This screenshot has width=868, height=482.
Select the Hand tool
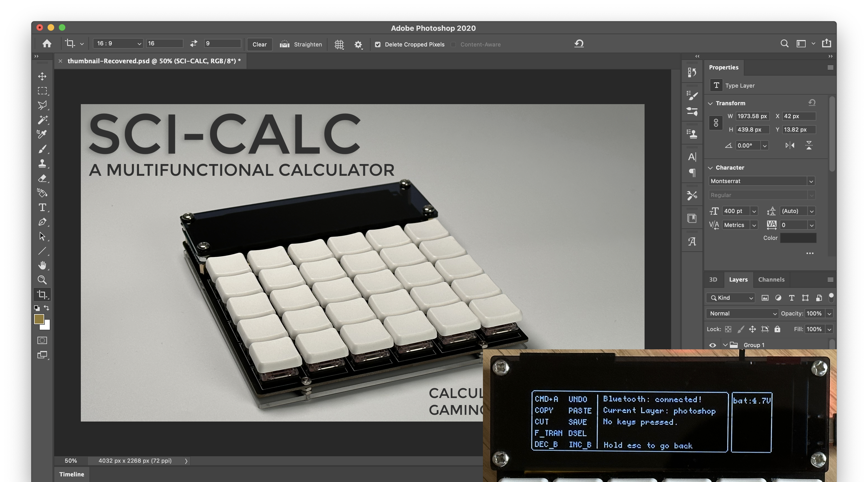[42, 265]
